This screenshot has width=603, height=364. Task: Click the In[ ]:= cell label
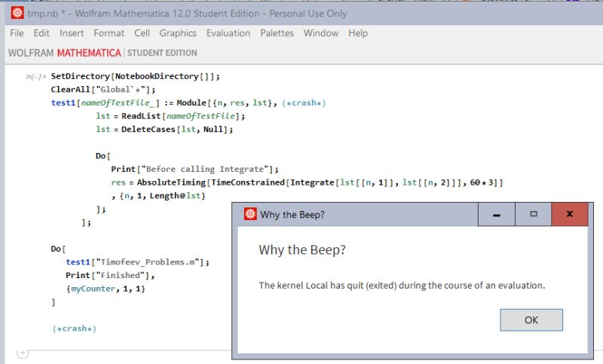coord(35,76)
